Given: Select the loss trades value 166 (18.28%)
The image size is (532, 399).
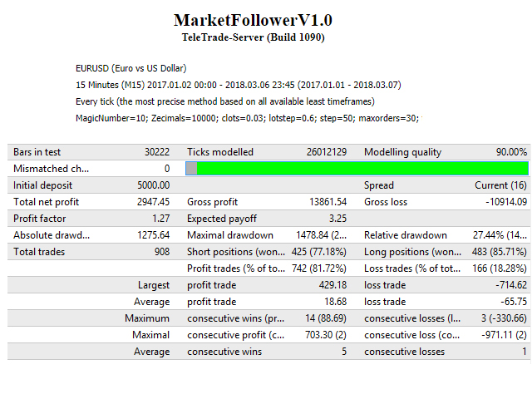Looking at the screenshot, I should point(500,268).
